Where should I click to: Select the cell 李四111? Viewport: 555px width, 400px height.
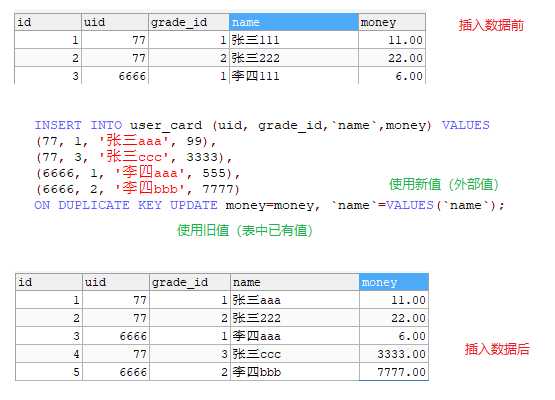pyautogui.click(x=293, y=76)
